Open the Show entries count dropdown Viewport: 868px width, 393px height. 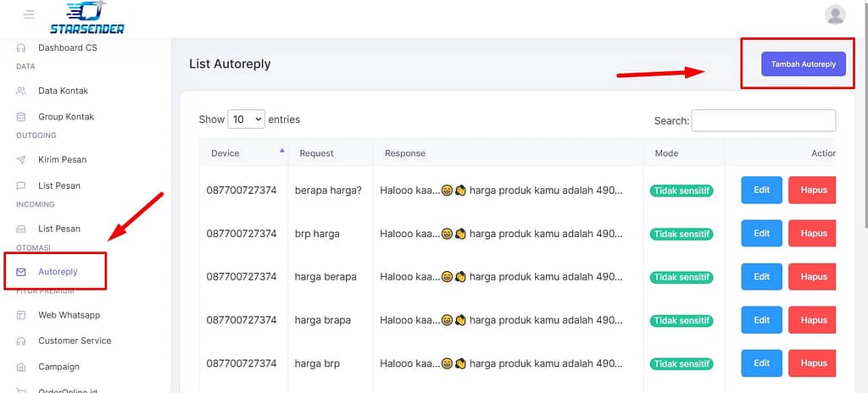[x=247, y=119]
